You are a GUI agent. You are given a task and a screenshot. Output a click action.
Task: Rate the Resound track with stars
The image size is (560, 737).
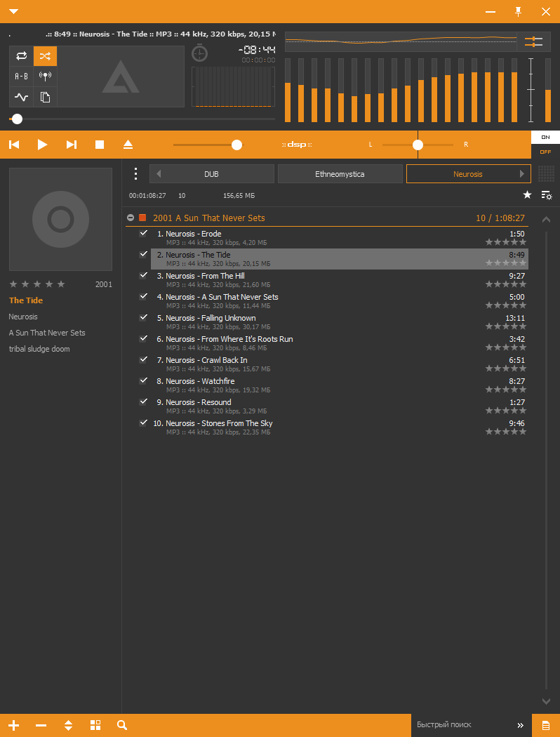pyautogui.click(x=506, y=411)
